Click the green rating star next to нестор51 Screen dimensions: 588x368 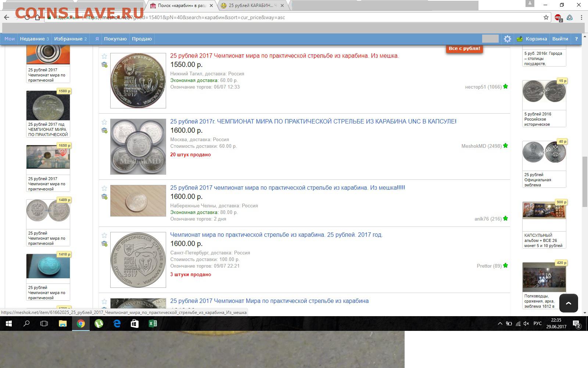click(505, 86)
